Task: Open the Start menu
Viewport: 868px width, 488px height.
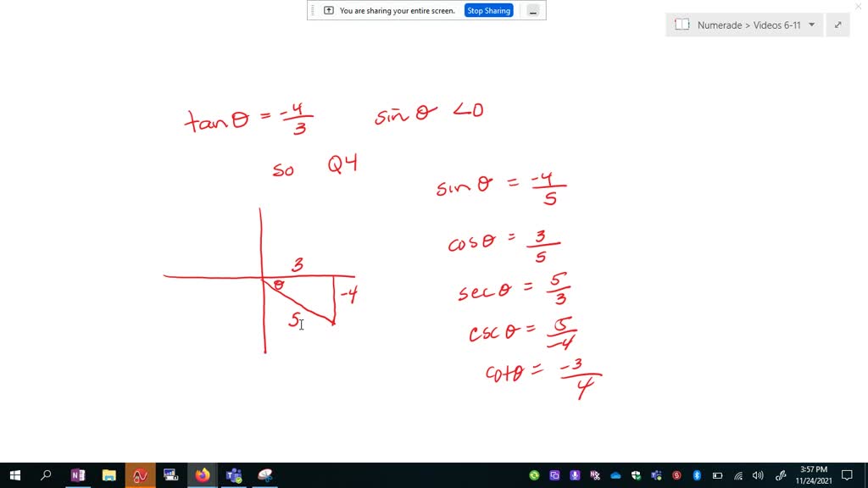Action: pyautogui.click(x=15, y=475)
